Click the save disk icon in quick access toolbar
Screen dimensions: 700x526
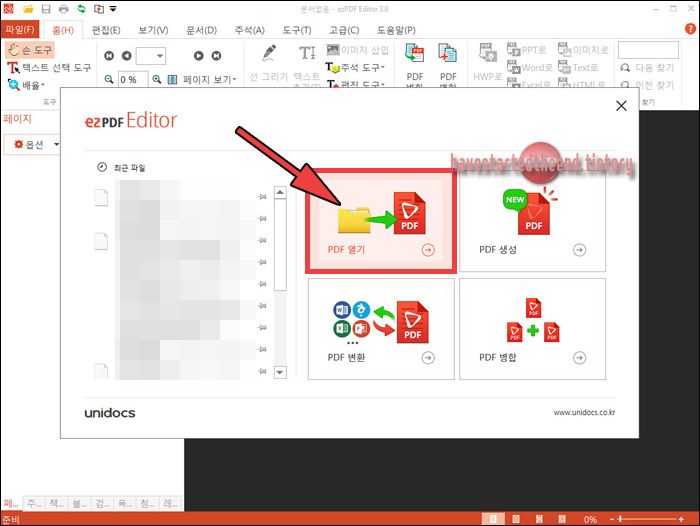coord(46,8)
